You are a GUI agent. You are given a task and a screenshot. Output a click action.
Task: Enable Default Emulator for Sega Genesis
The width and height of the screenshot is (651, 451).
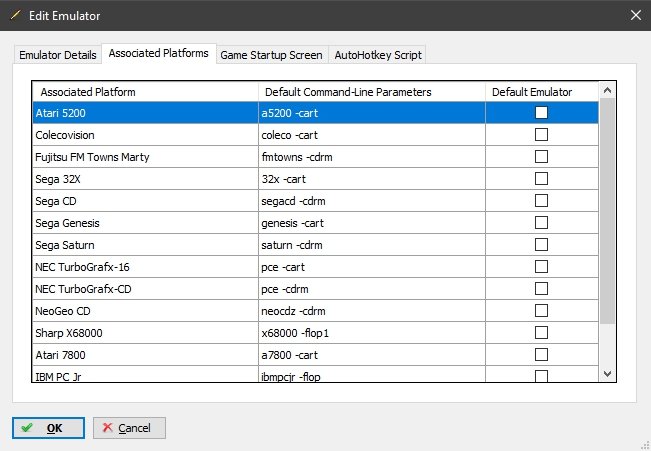pyautogui.click(x=541, y=223)
